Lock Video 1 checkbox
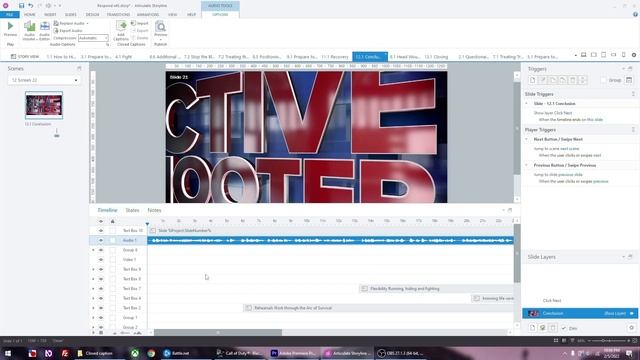 coord(112,260)
